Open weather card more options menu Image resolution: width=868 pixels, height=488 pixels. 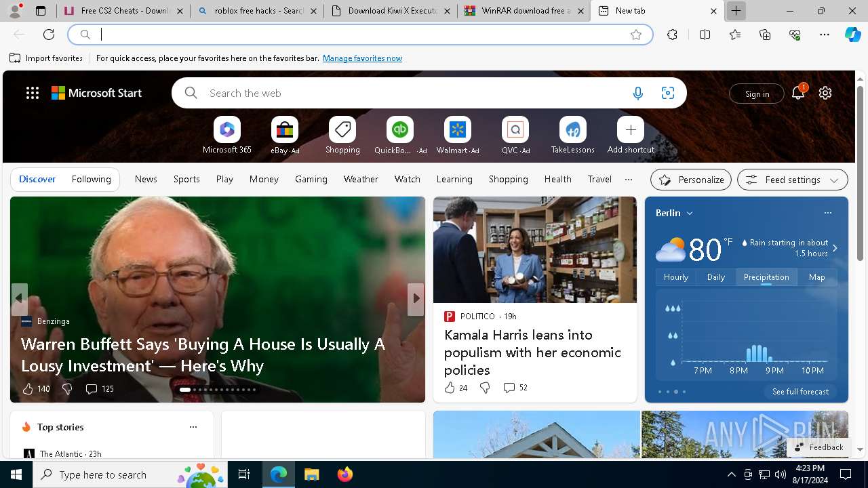827,213
